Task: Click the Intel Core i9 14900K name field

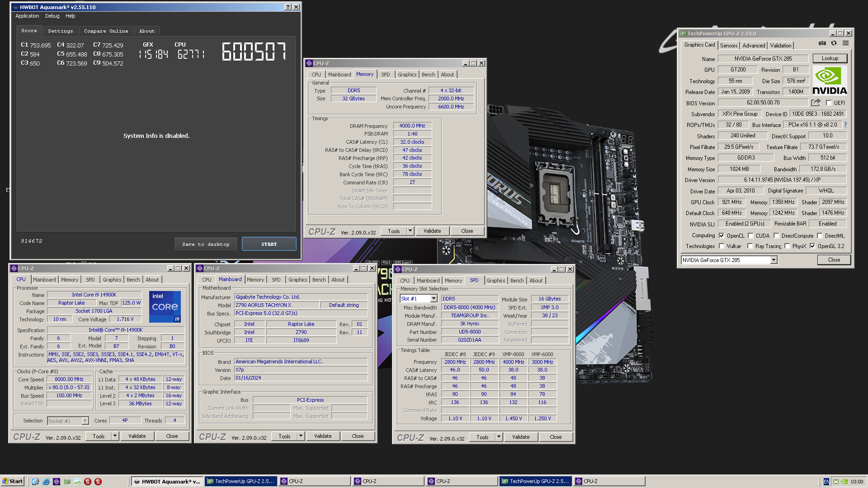Action: (94, 295)
